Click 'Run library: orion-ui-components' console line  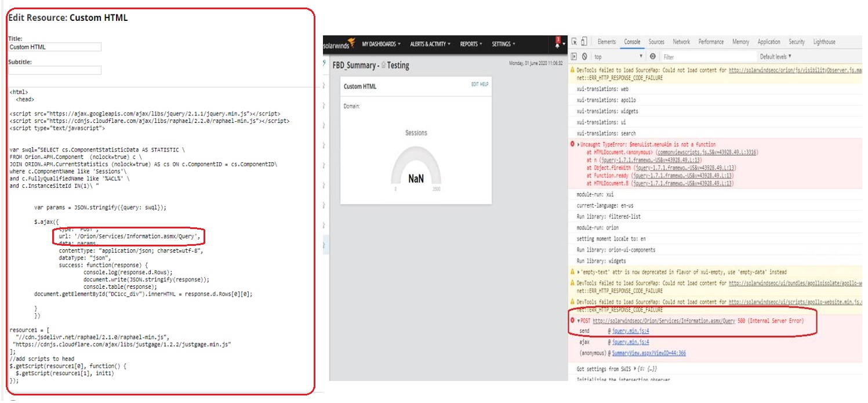pos(616,250)
